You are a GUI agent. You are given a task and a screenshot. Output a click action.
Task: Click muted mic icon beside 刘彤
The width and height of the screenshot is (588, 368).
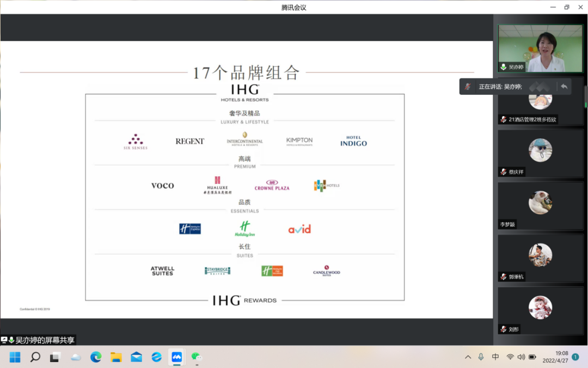(x=503, y=329)
